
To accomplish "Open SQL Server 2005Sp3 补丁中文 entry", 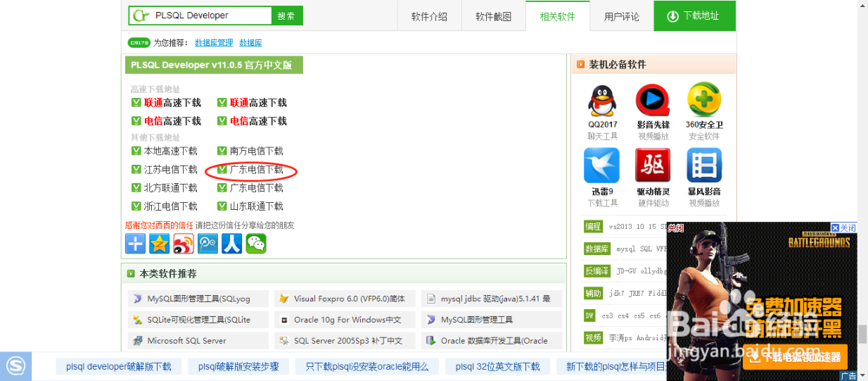I will coord(345,340).
